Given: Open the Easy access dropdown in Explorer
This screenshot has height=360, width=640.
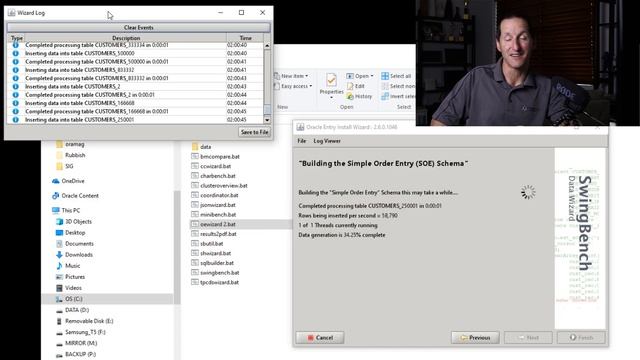Looking at the screenshot, I should tap(293, 86).
